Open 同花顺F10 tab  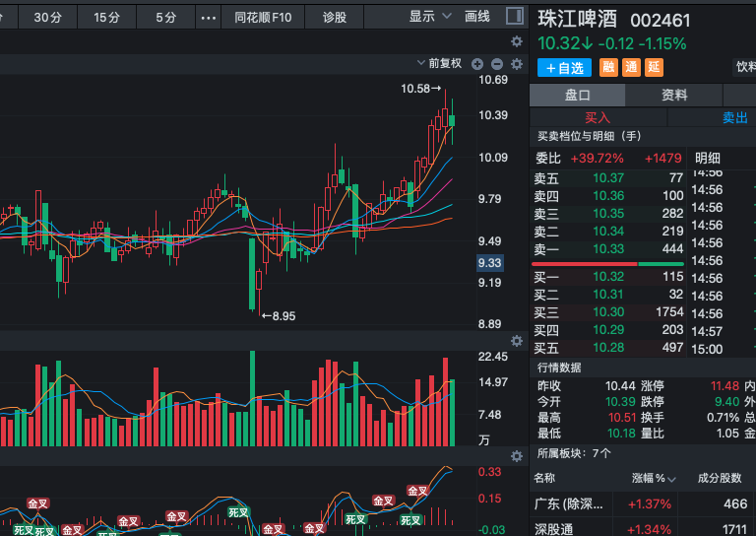tap(263, 18)
